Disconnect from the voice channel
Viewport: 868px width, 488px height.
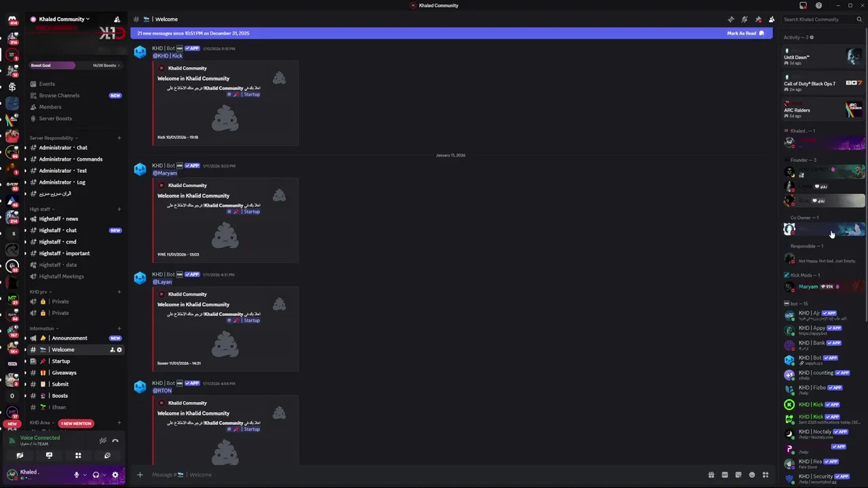click(x=115, y=441)
